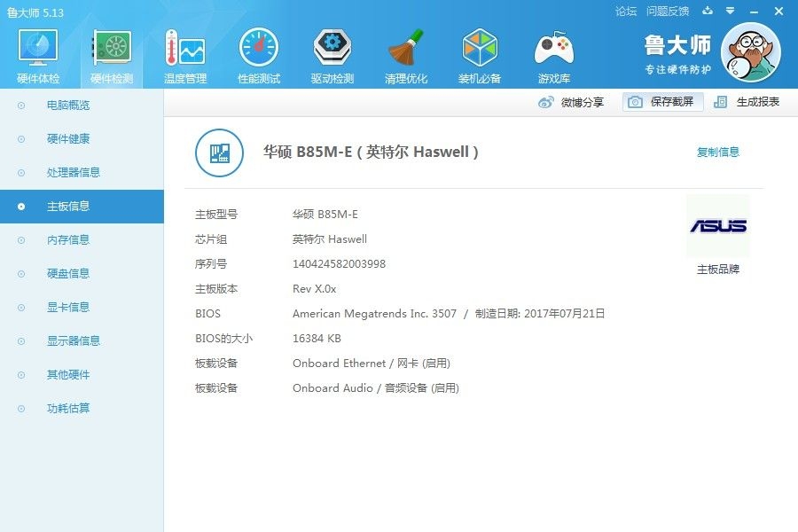The height and width of the screenshot is (532, 798).
Task: Click the 主板品牌 label under the logo
Action: (x=717, y=270)
